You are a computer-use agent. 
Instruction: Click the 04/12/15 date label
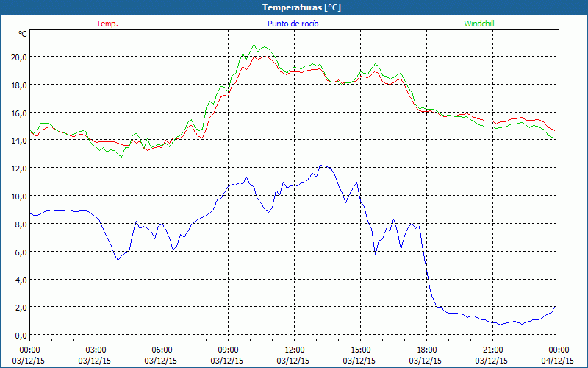(x=559, y=361)
